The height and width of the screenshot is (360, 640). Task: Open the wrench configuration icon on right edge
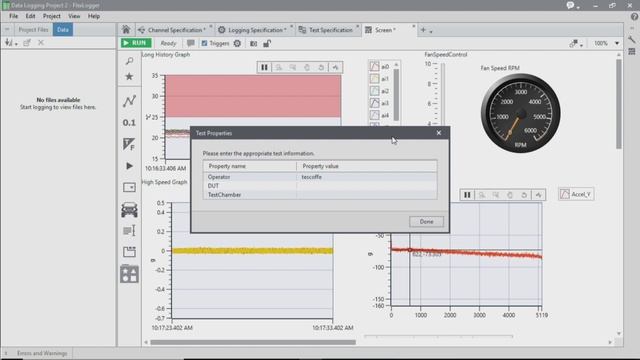pos(632,39)
